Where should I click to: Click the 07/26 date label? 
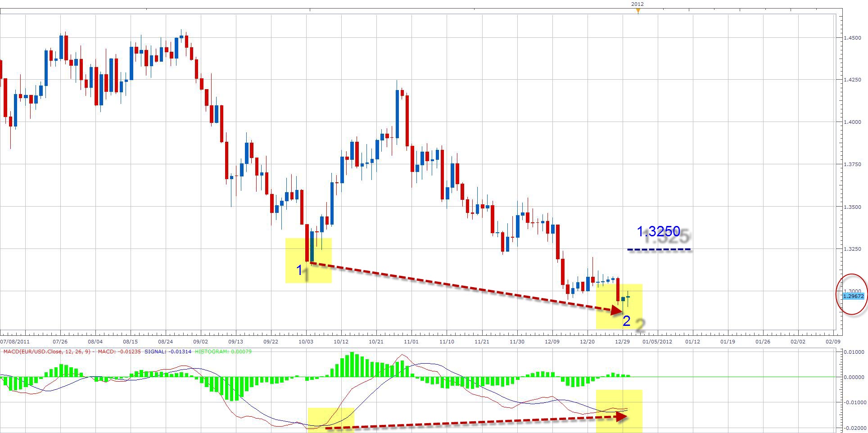60,342
